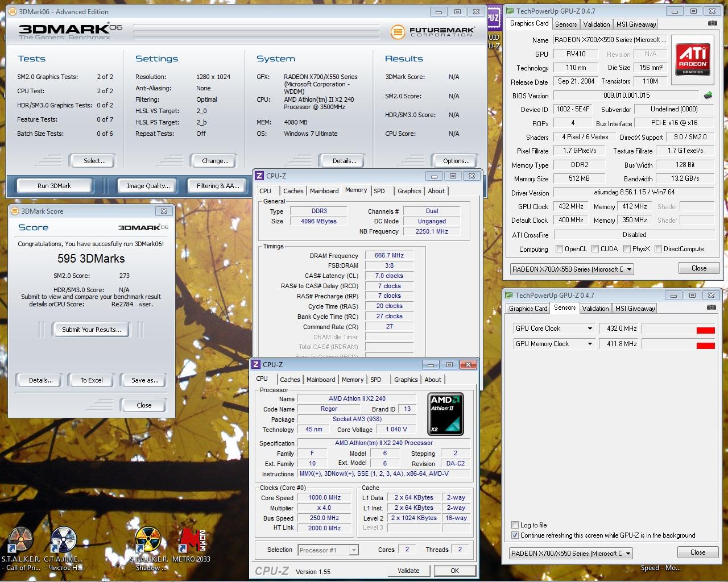Click CPU-Z CPU window title icon
The width and height of the screenshot is (728, 582).
click(257, 364)
